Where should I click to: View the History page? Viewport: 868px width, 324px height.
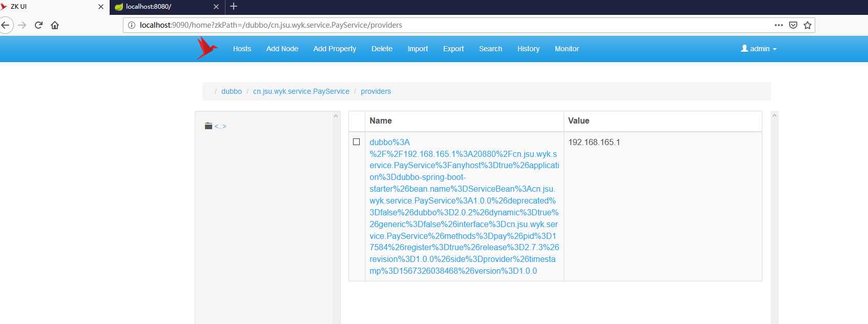[x=528, y=49]
